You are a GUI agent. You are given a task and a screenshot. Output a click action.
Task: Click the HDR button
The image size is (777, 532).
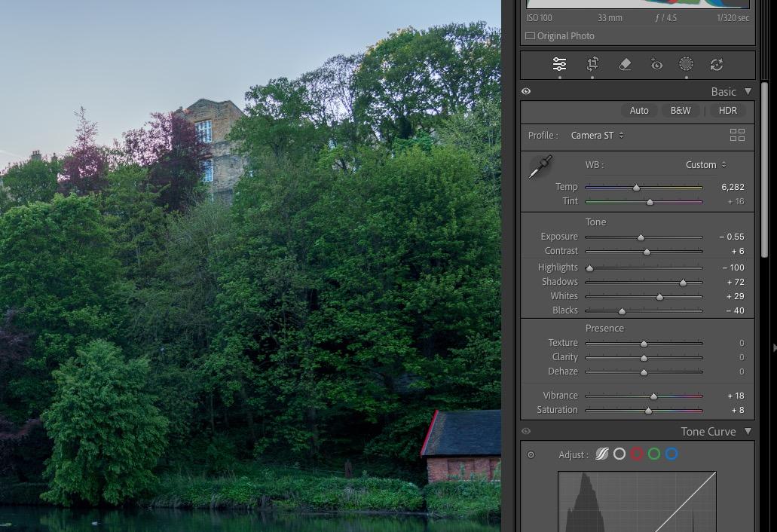727,111
